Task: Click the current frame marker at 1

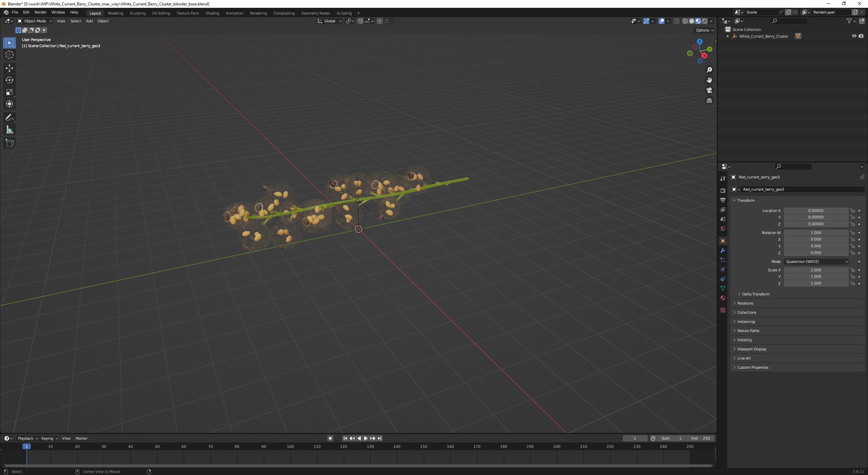Action: pos(26,446)
